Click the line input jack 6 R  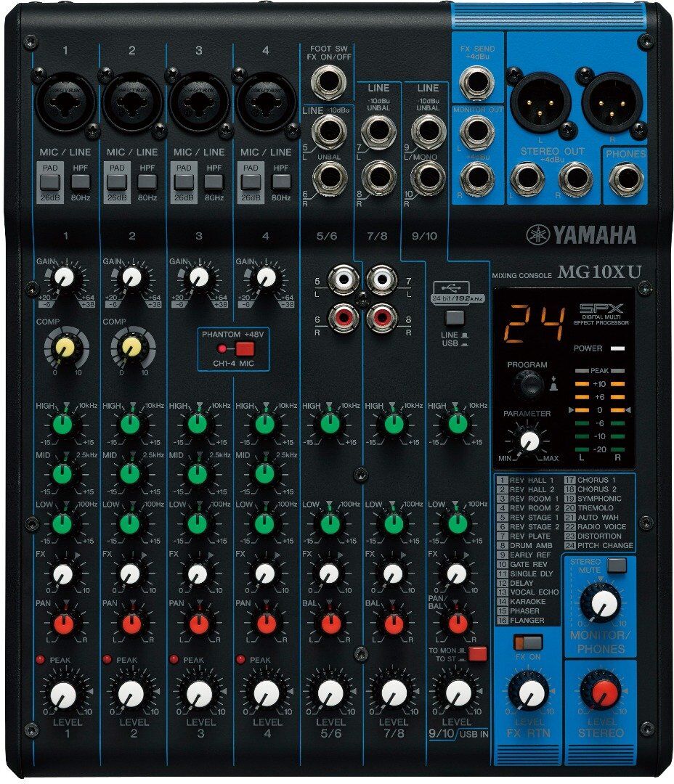(329, 179)
